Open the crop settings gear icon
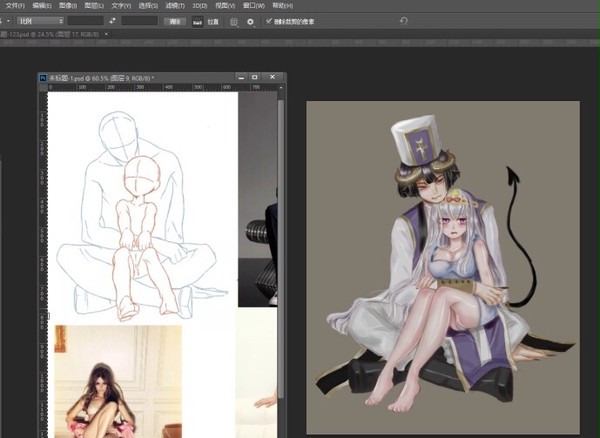Screen dimensions: 600x438 pos(250,22)
